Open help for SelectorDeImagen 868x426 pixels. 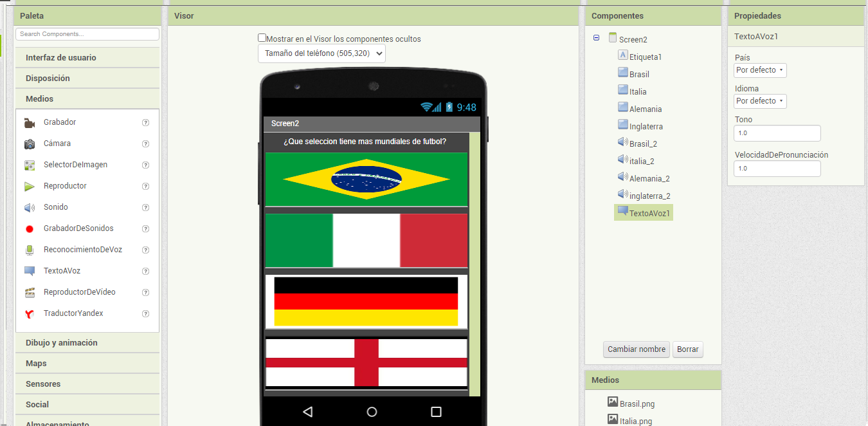[x=145, y=165]
